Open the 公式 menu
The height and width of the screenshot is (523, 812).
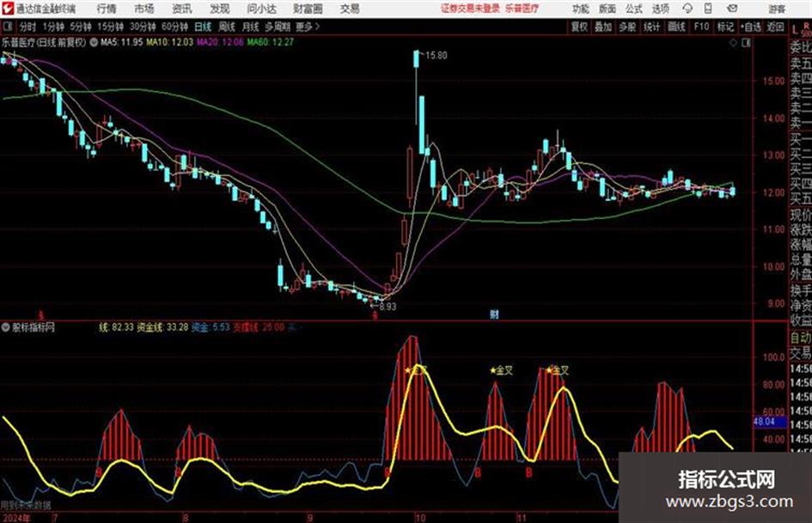click(633, 9)
